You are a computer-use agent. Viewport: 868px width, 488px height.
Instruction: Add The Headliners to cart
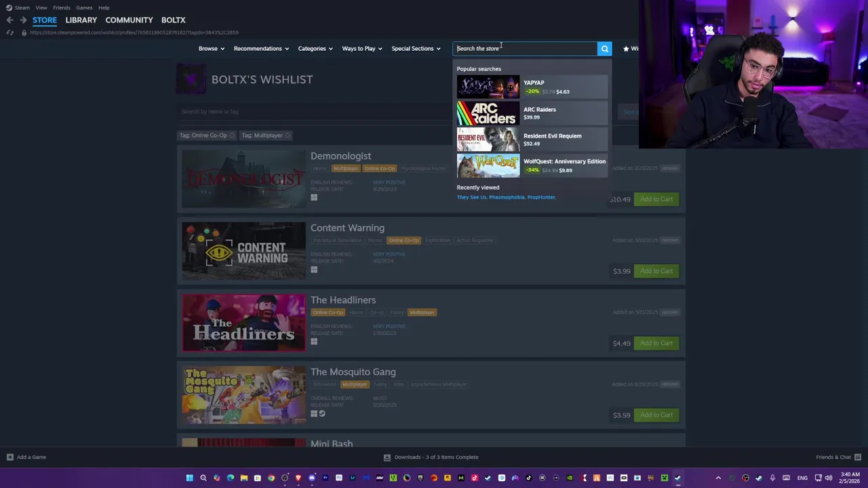click(656, 343)
